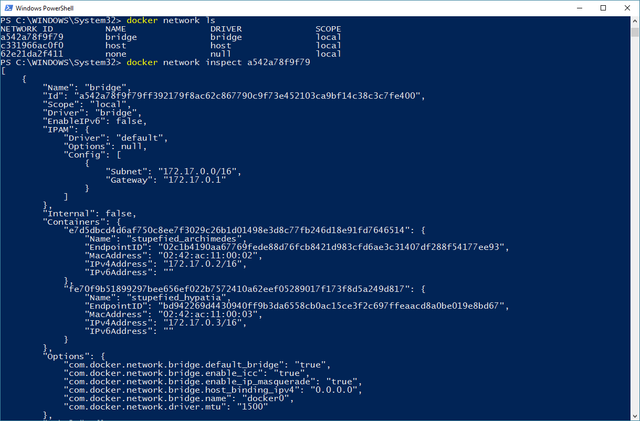Click the bridge network ID a542a78f9f79 in the table
This screenshot has width=640, height=421.
(x=33, y=37)
